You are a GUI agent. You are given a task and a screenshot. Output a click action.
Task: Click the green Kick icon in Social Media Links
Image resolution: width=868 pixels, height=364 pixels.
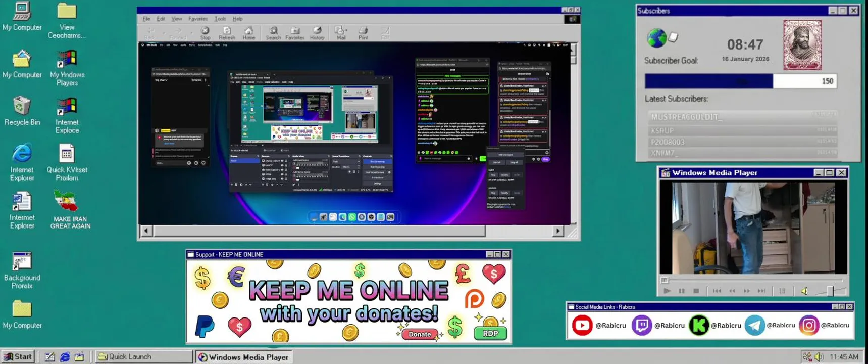699,325
